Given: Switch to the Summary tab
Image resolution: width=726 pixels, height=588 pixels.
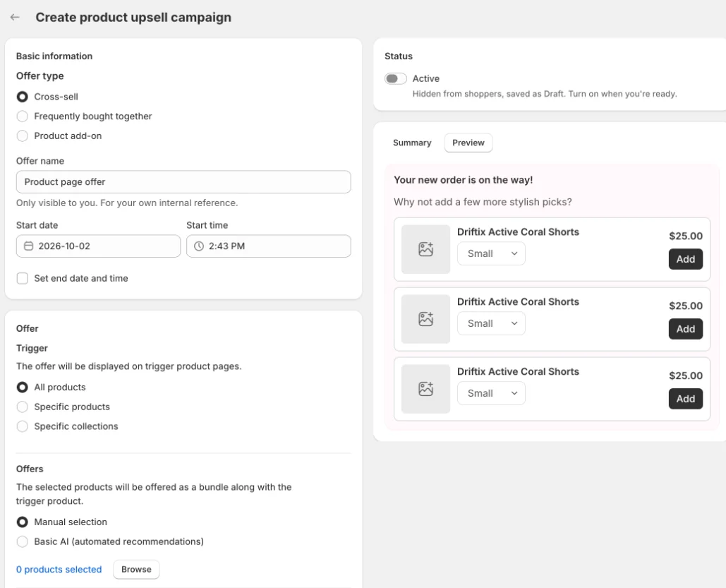Looking at the screenshot, I should pyautogui.click(x=412, y=143).
